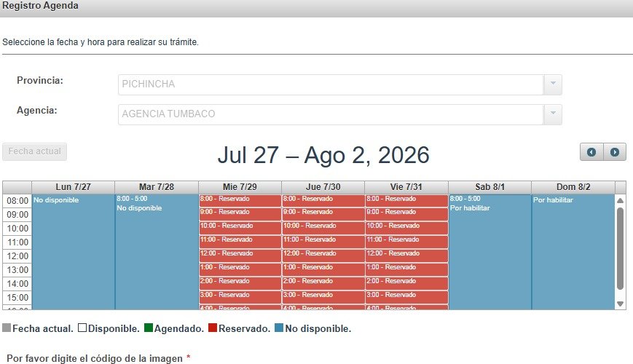Go to the previous week
The image size is (633, 364).
[591, 152]
